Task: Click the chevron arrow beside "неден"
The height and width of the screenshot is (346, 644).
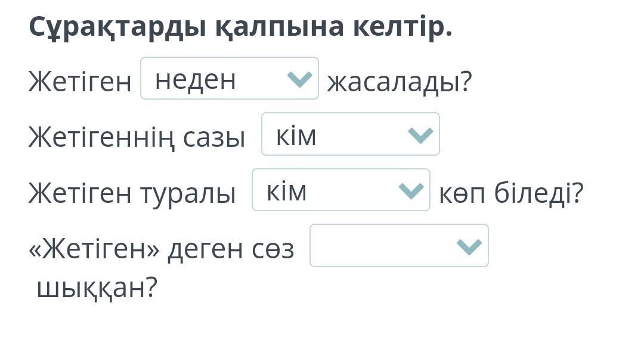Action: 299,79
